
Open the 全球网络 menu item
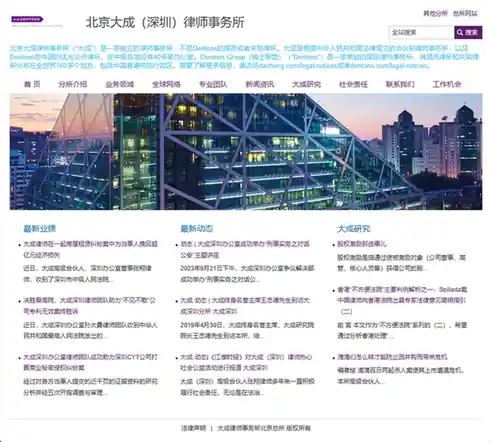pyautogui.click(x=166, y=84)
